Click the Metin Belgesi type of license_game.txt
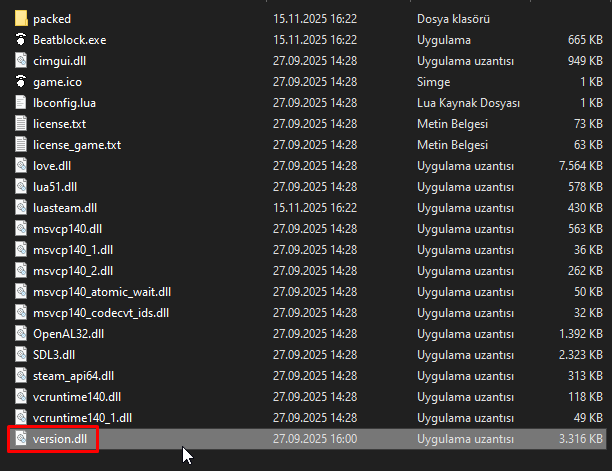Image resolution: width=612 pixels, height=471 pixels. pos(452,145)
